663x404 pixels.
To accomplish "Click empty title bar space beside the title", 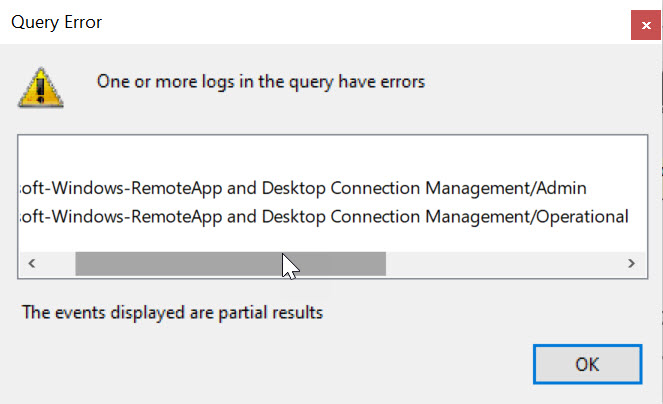I will tap(350, 22).
